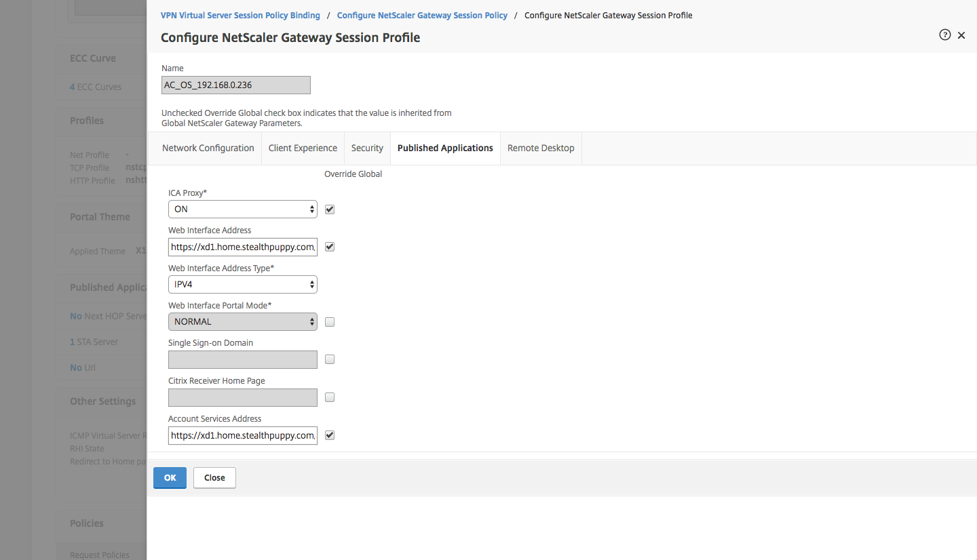
Task: Close the Session Profile dialog with X
Action: [x=961, y=35]
